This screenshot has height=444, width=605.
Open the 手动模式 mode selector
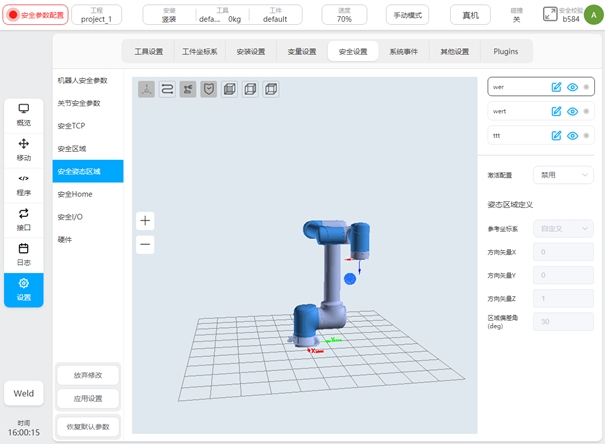coord(408,15)
